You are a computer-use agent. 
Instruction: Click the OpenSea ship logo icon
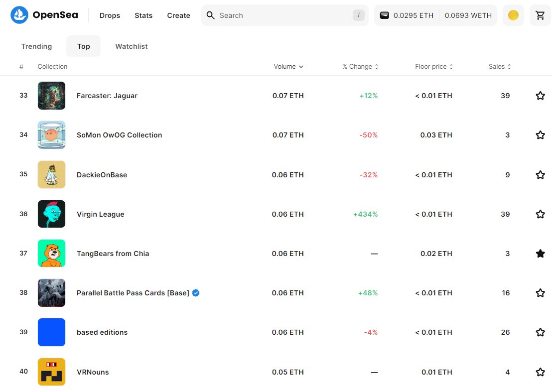point(19,15)
